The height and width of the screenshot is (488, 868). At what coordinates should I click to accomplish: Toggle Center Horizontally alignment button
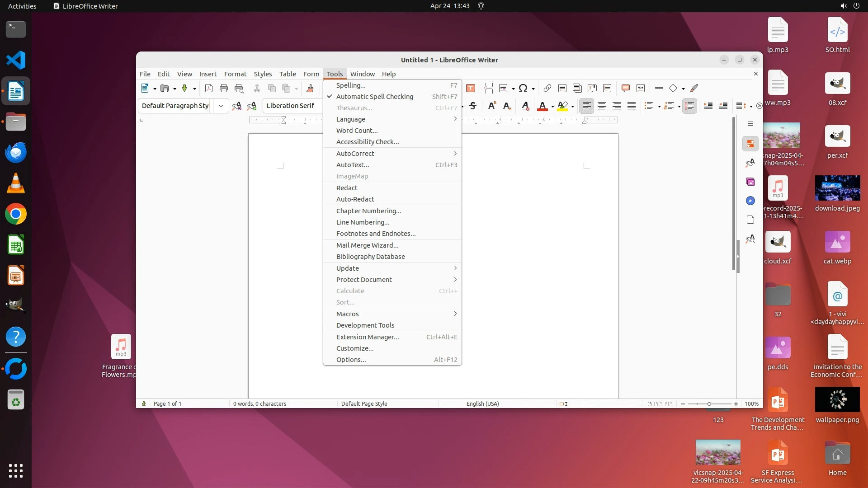(x=602, y=106)
